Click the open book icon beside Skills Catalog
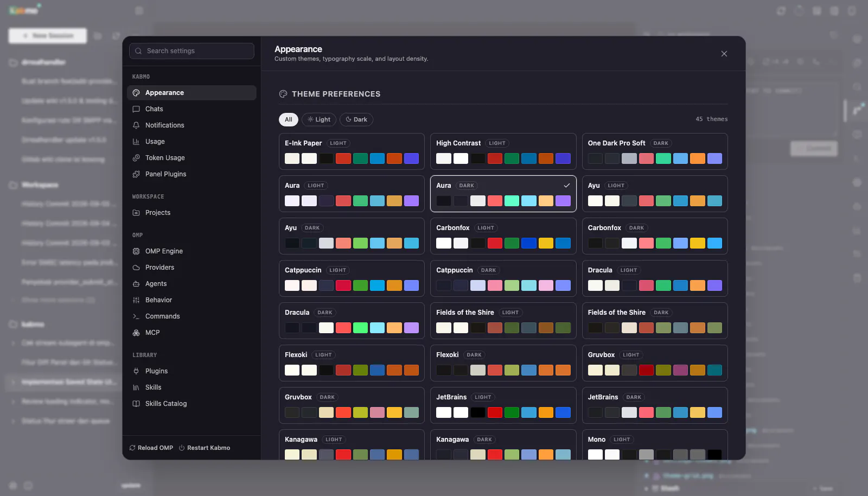This screenshot has width=868, height=496. (136, 404)
